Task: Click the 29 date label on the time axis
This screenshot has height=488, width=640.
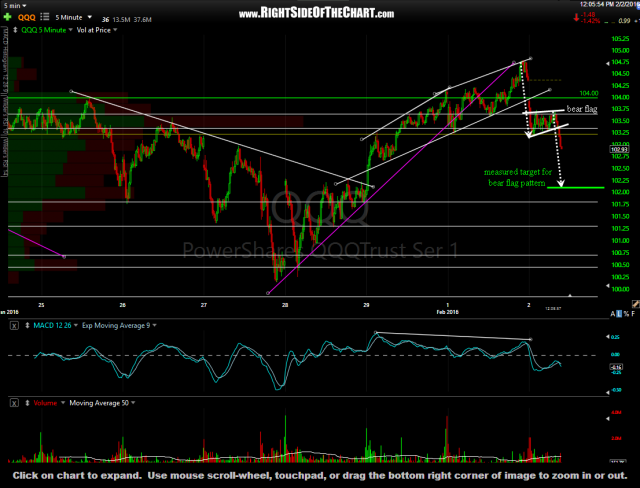Action: pos(366,305)
